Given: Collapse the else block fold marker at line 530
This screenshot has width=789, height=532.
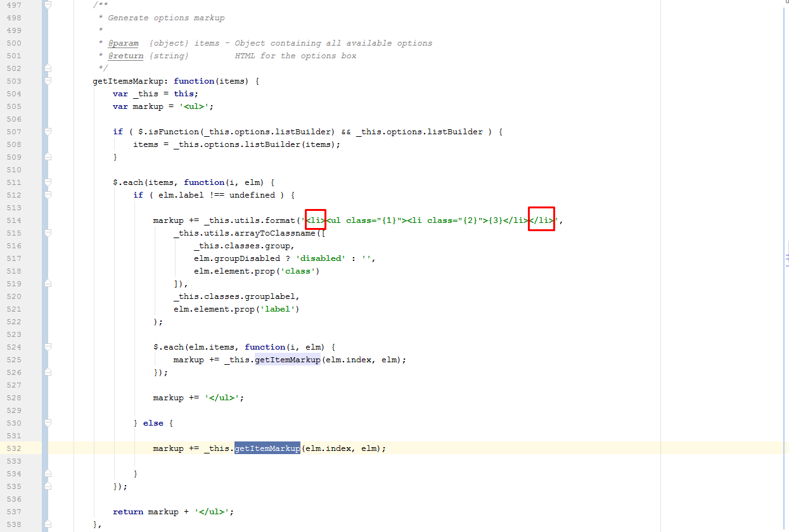Looking at the screenshot, I should pyautogui.click(x=47, y=422).
